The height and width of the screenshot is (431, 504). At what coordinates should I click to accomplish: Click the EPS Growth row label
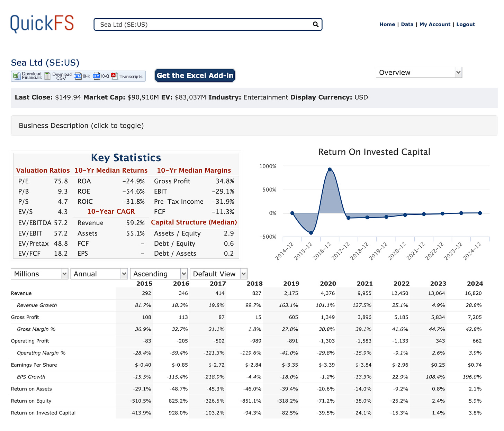[31, 377]
